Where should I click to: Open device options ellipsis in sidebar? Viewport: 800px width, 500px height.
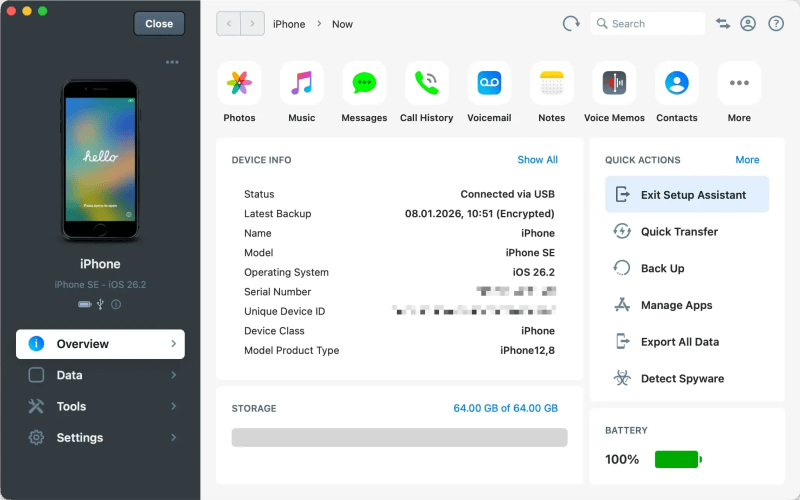point(172,62)
